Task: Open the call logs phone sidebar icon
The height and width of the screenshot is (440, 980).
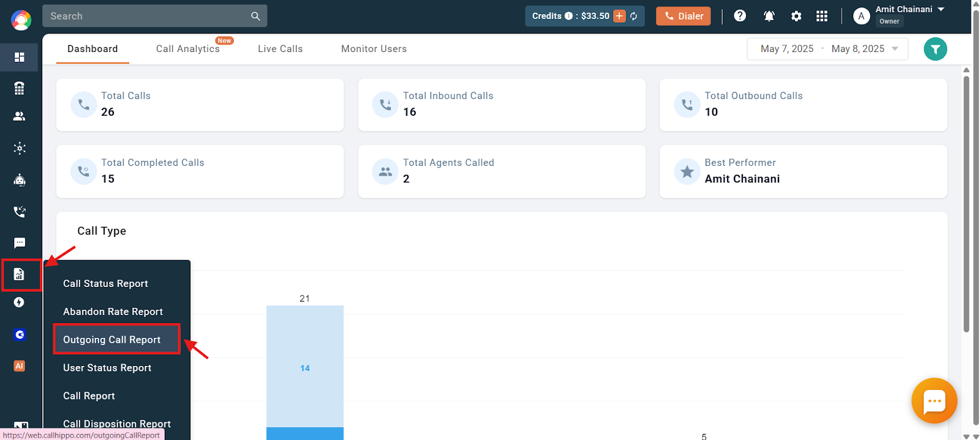Action: tap(20, 212)
